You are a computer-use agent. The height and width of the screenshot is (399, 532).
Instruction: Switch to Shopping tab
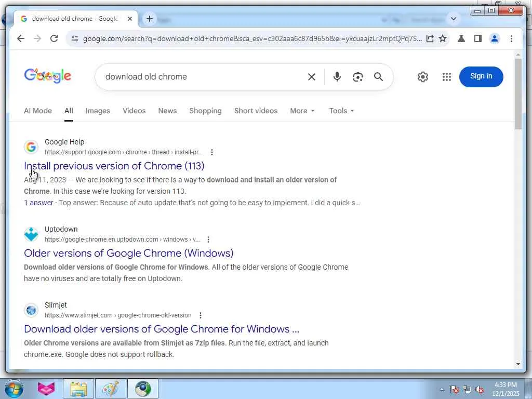coord(205,111)
